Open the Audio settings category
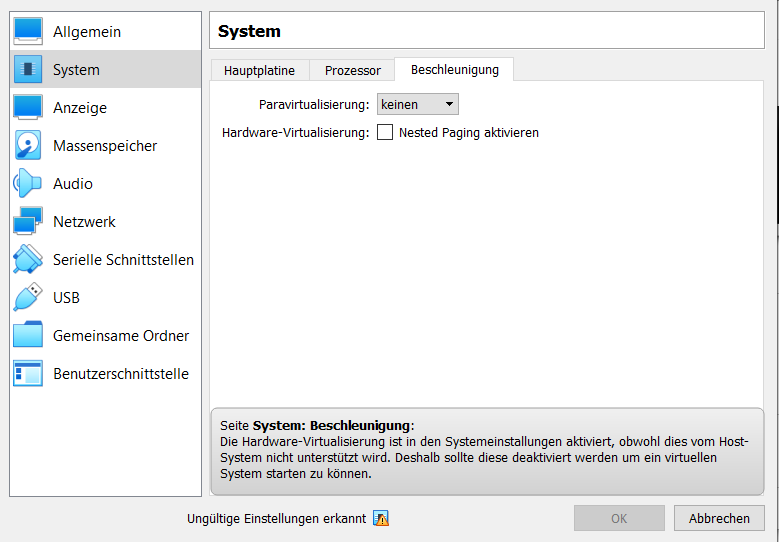 [x=105, y=183]
